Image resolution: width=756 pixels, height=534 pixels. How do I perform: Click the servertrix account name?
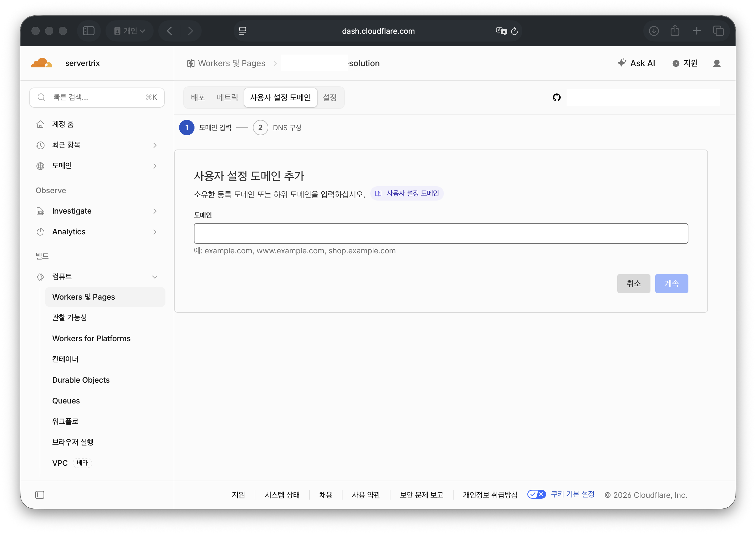[82, 63]
